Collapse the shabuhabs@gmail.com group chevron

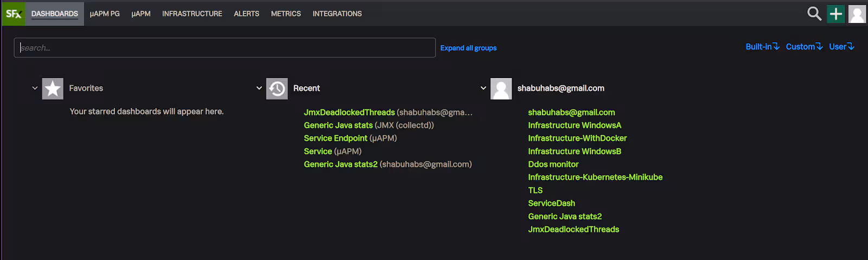pos(483,88)
